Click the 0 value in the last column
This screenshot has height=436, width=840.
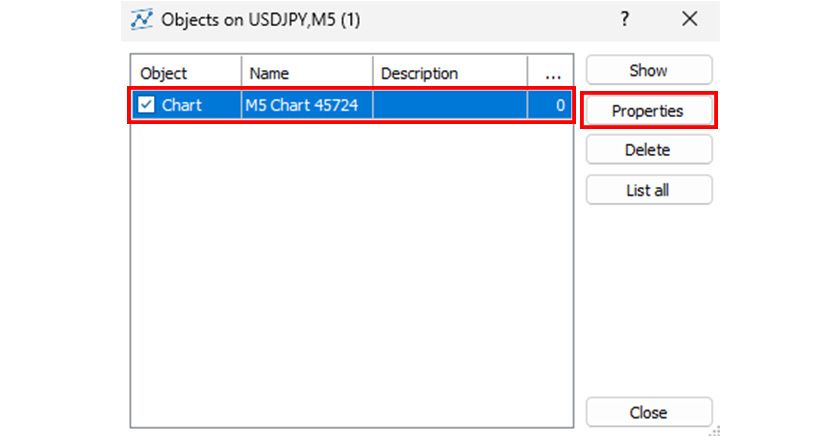coord(560,105)
